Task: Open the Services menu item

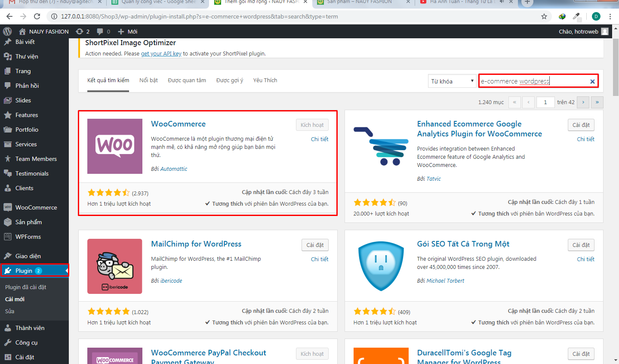Action: [x=34, y=144]
